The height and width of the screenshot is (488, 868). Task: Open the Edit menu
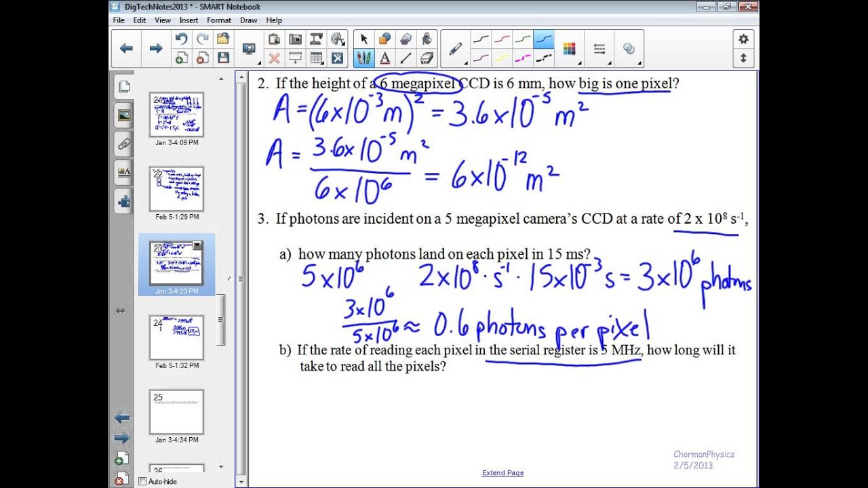(140, 20)
